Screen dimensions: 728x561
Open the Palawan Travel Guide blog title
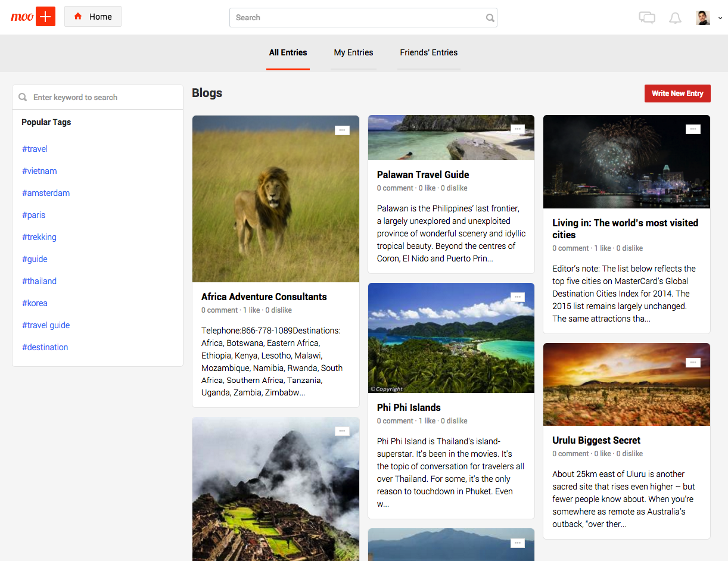[x=423, y=174]
